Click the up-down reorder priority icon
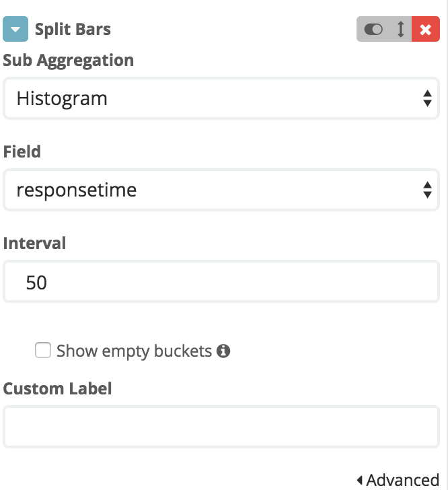448x490 pixels. click(x=401, y=29)
